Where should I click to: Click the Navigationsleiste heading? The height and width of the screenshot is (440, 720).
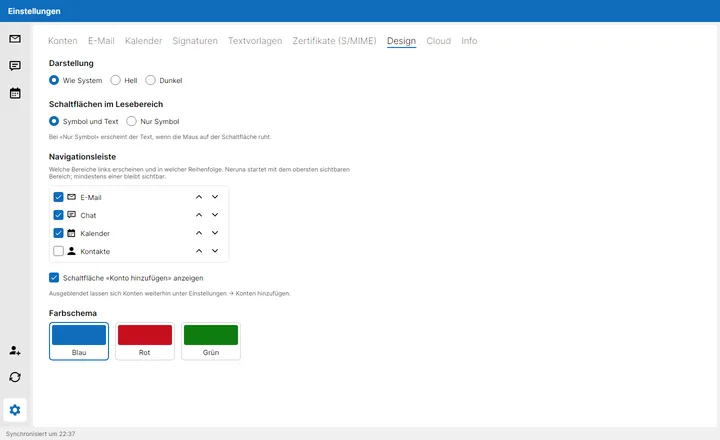point(82,157)
